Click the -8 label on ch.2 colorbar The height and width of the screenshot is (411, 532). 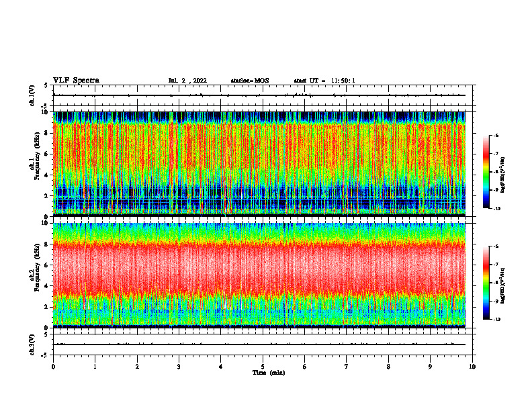click(x=496, y=283)
